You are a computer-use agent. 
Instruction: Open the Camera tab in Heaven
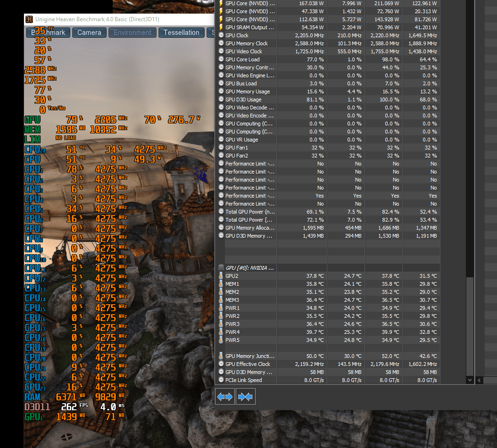(89, 33)
